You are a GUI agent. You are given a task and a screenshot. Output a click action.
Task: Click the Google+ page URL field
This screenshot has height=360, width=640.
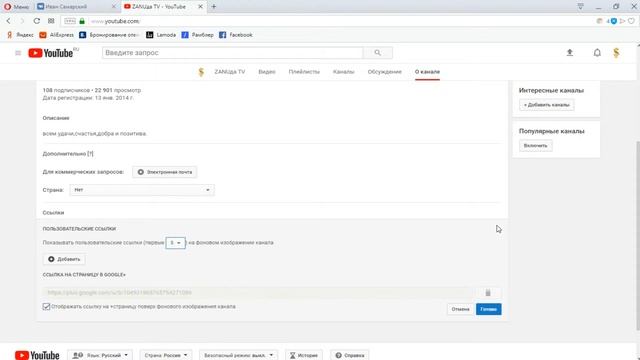click(x=257, y=292)
